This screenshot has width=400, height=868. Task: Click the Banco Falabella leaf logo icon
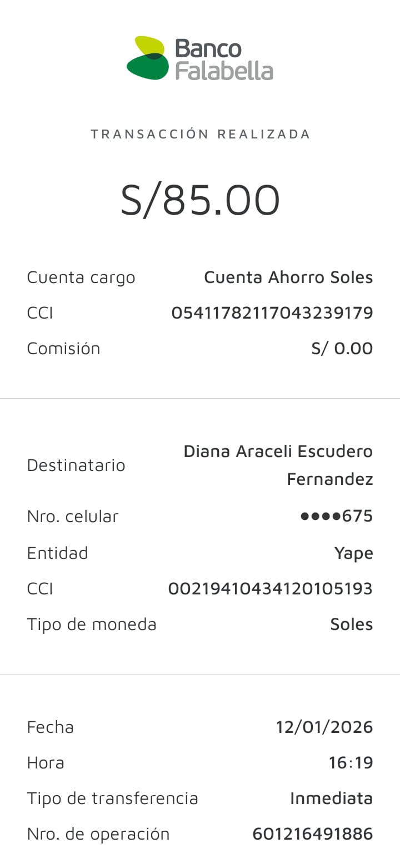click(x=147, y=58)
